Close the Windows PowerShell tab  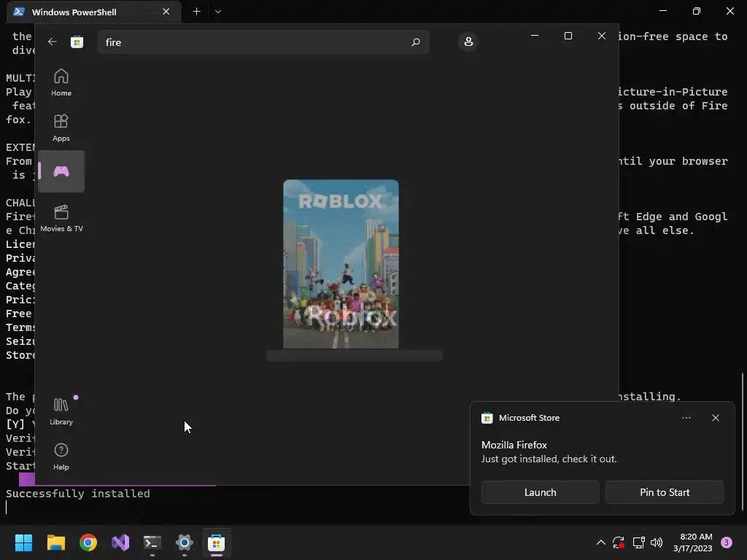pos(166,12)
